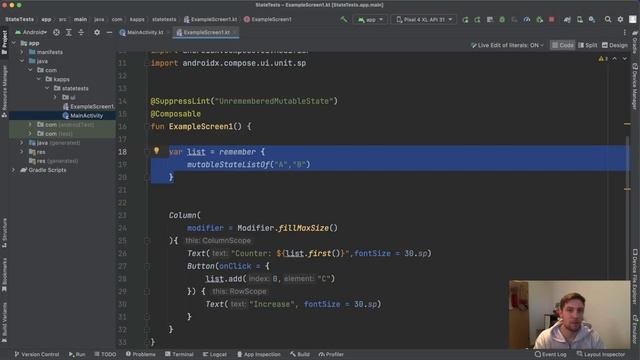The height and width of the screenshot is (360, 640).
Task: Open the app run configuration dropdown
Action: coord(370,20)
